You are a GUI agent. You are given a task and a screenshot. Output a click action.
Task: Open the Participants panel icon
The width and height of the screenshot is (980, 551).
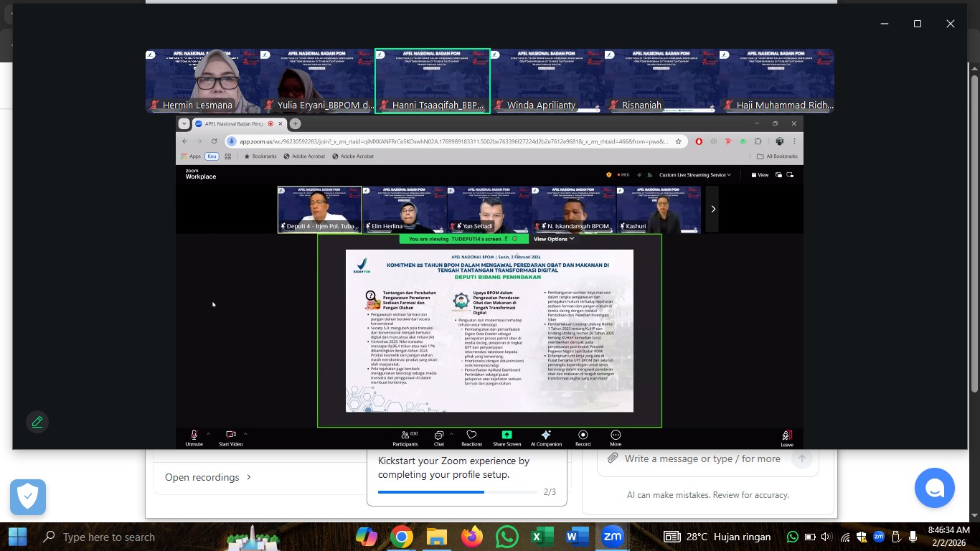coord(405,435)
